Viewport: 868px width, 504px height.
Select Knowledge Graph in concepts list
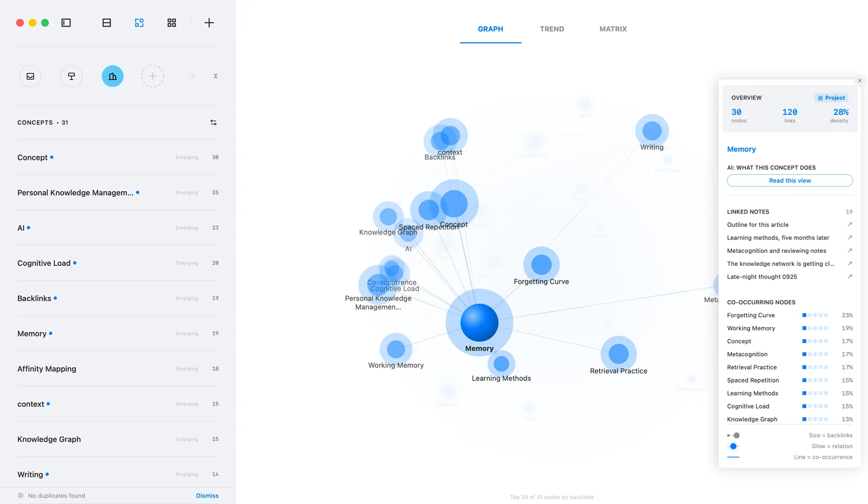(x=118, y=439)
